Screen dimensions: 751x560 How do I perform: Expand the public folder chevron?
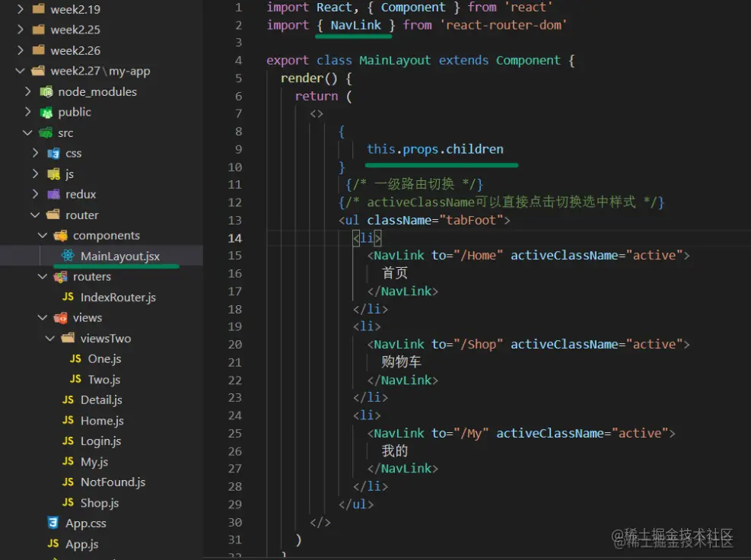pyautogui.click(x=28, y=112)
